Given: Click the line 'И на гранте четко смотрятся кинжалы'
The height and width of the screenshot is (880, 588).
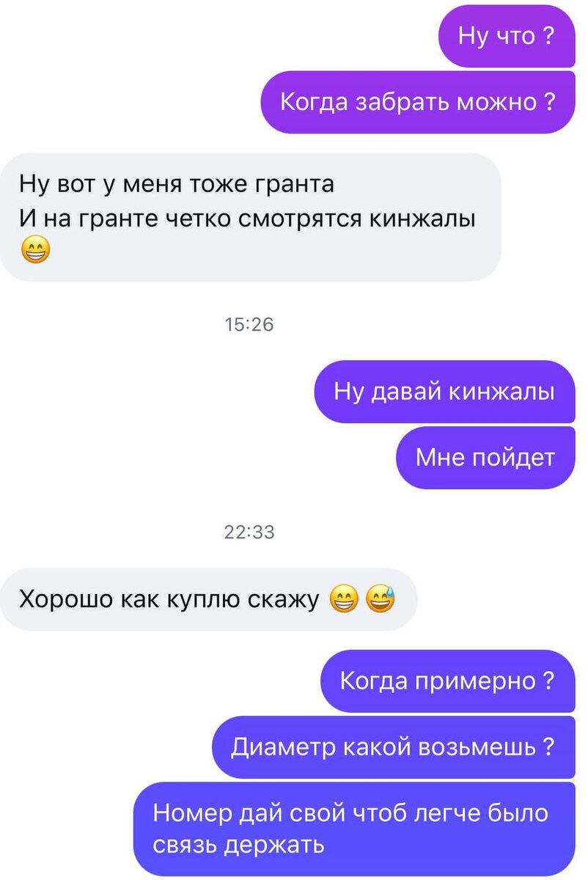Looking at the screenshot, I should (x=247, y=218).
